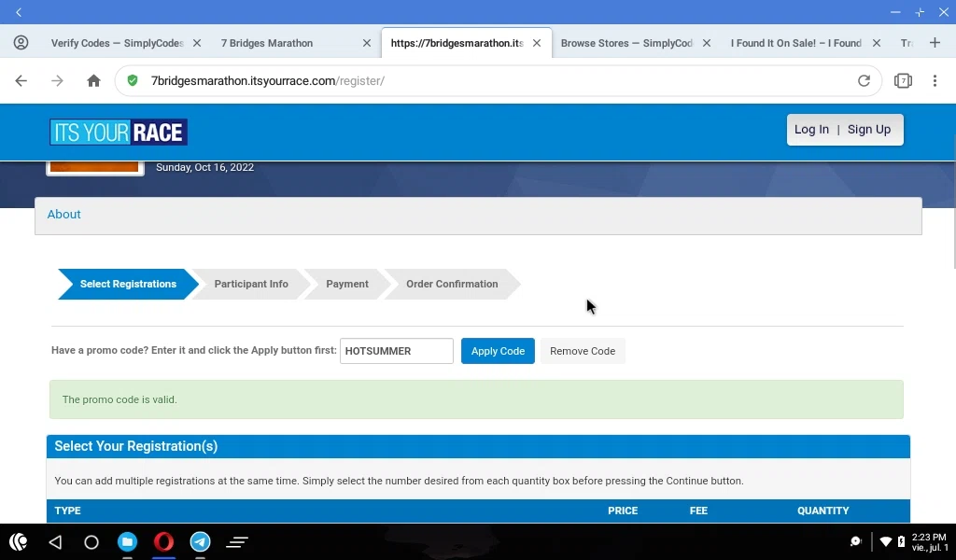Select the Select Registrations step
The image size is (956, 560).
(x=128, y=284)
